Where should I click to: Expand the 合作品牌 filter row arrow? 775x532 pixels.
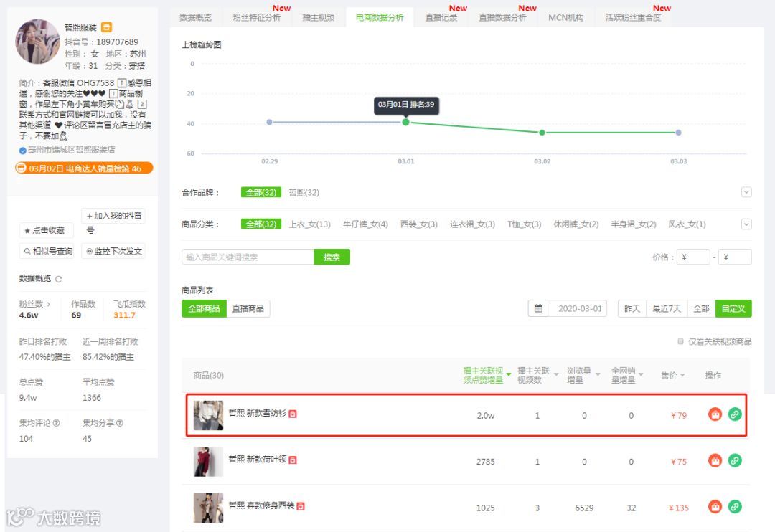746,192
